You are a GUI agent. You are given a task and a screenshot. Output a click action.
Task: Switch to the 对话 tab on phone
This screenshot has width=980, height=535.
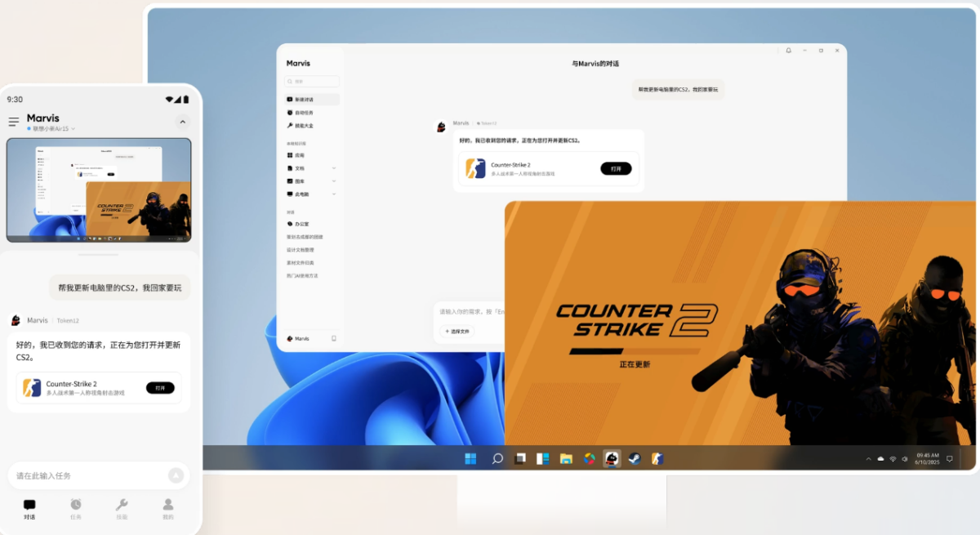29,509
